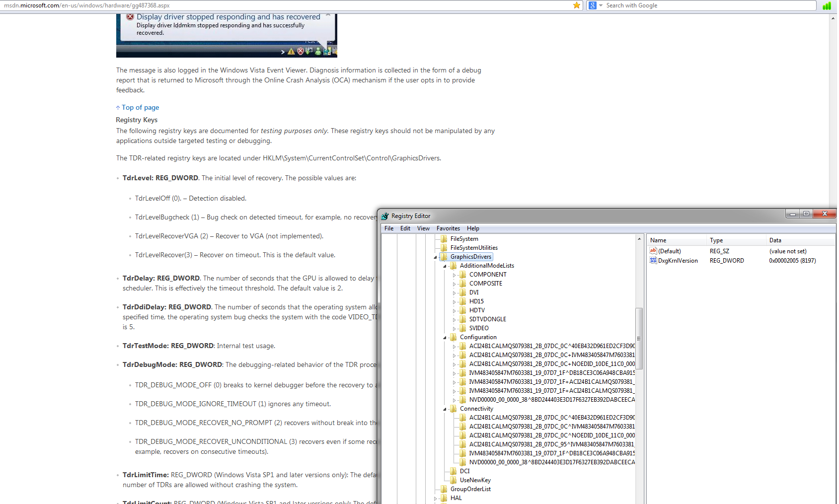Expand the COMPOSITE key

coord(454,284)
